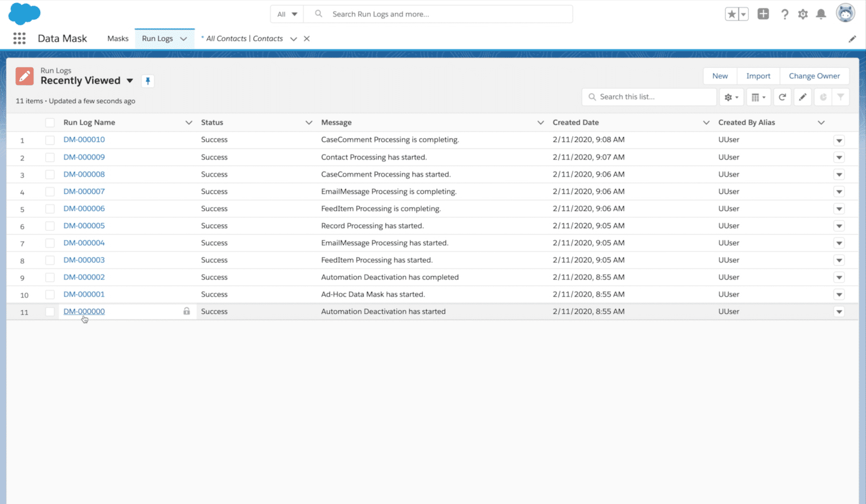The width and height of the screenshot is (866, 504).
Task: Open row actions menu for DM-000009
Action: pyautogui.click(x=839, y=158)
